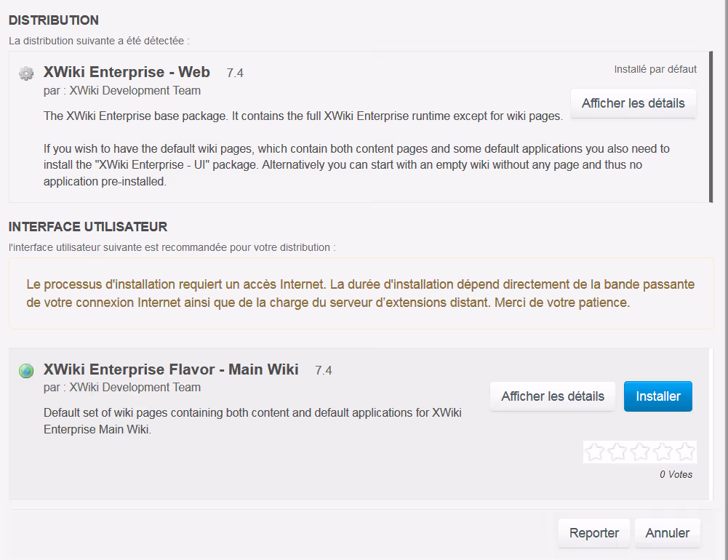Open the XWiki Enterprise Flavor - Main Wiki title
The width and height of the screenshot is (728, 560).
pos(171,369)
